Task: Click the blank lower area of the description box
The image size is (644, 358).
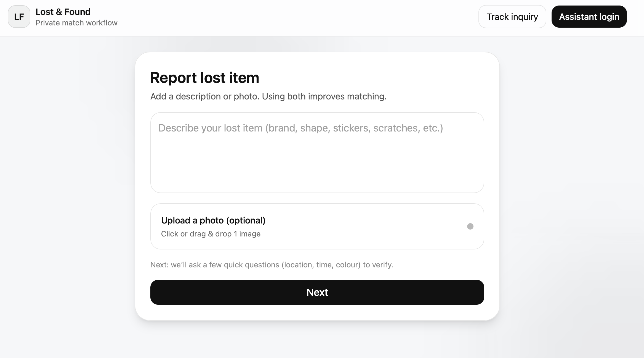Action: 317,169
